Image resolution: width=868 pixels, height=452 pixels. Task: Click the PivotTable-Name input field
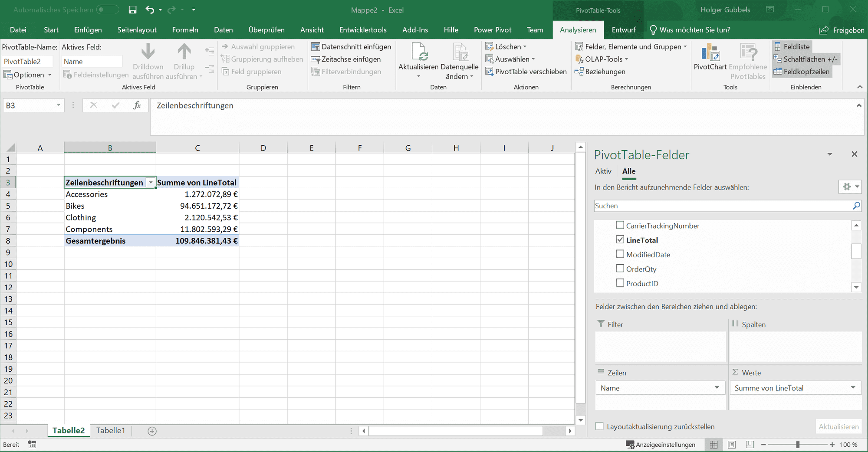pyautogui.click(x=28, y=61)
